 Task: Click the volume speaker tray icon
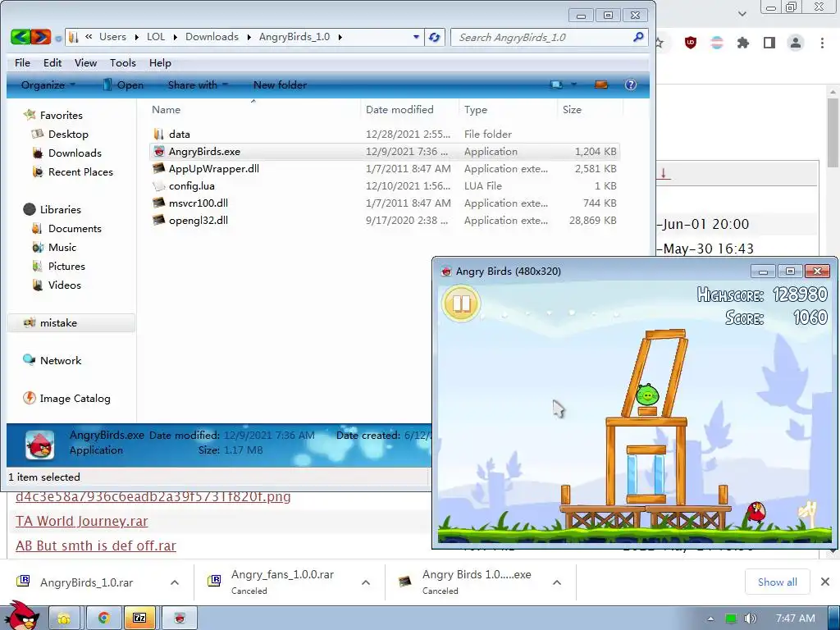[751, 619]
